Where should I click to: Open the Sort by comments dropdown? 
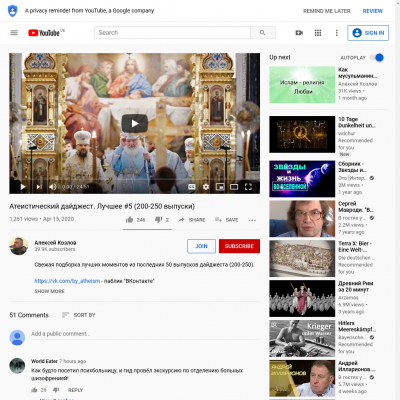point(79,315)
